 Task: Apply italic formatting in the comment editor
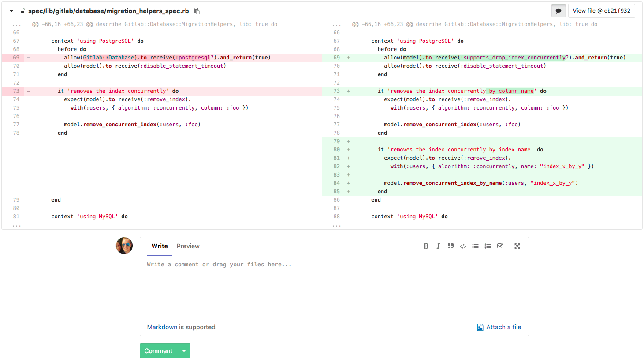point(438,246)
